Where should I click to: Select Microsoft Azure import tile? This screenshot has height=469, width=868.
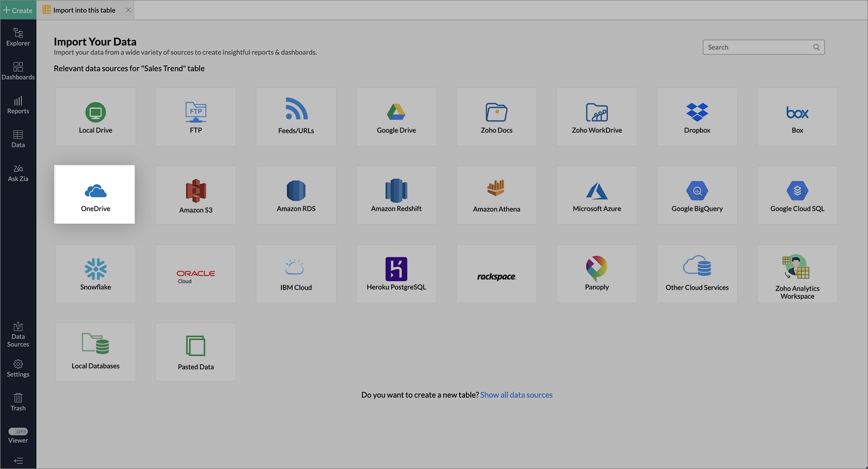coord(597,196)
